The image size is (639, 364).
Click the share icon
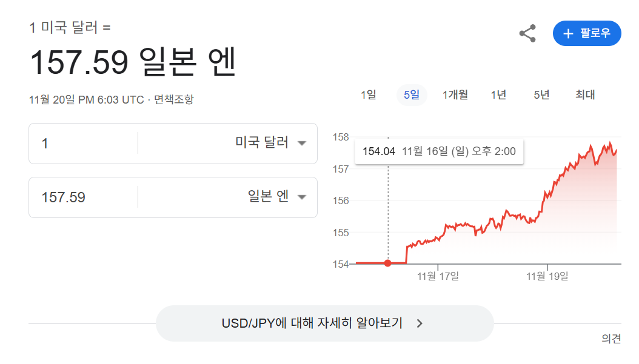tap(527, 33)
